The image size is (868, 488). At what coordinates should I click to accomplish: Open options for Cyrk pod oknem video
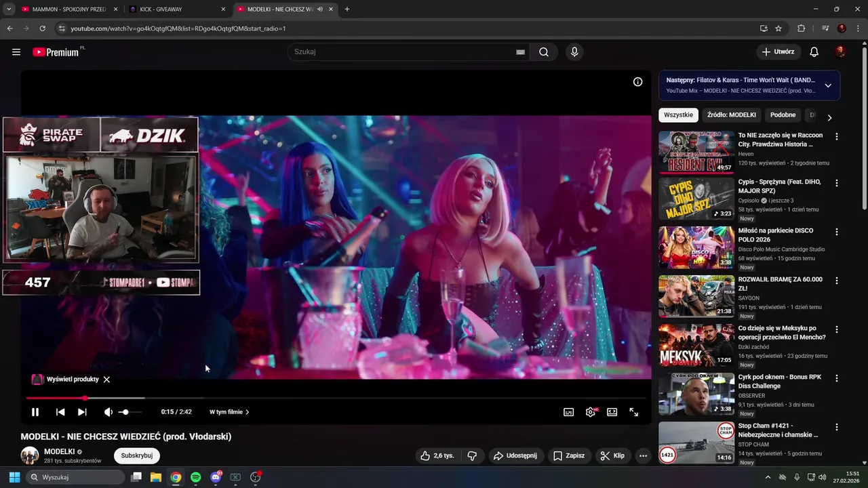tap(836, 378)
